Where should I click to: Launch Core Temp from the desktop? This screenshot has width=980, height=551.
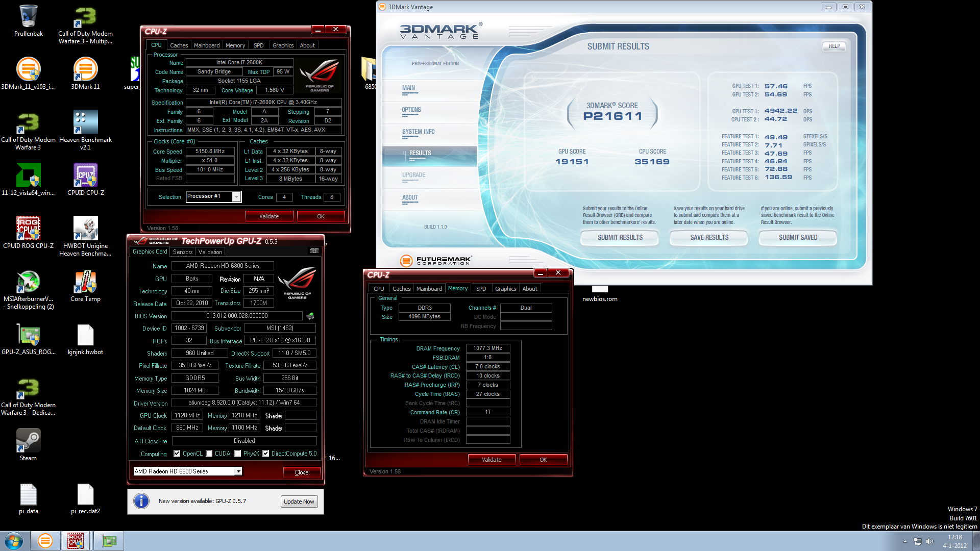pos(85,286)
